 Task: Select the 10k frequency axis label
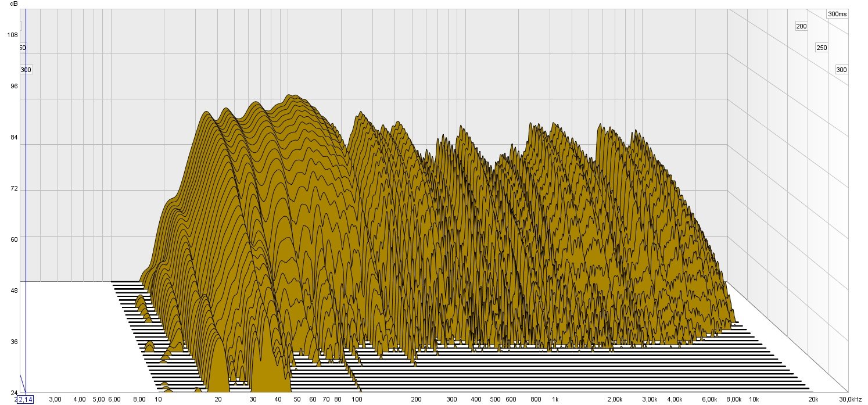point(754,400)
